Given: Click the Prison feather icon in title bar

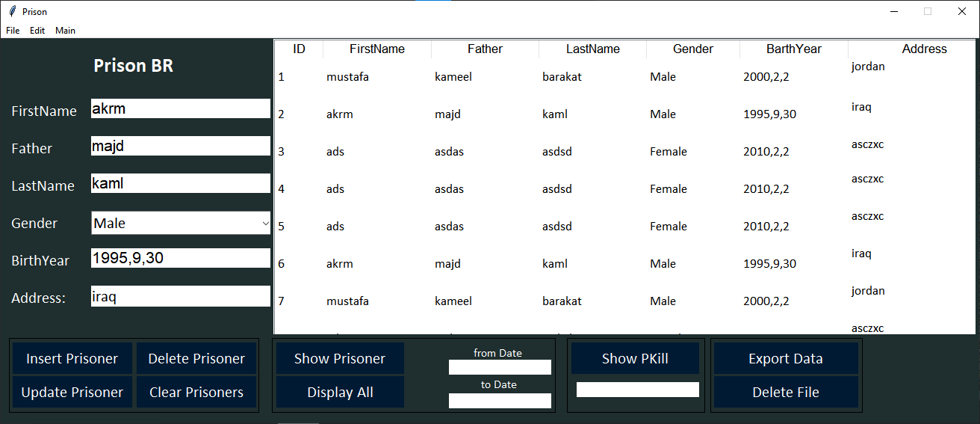Looking at the screenshot, I should tap(12, 11).
